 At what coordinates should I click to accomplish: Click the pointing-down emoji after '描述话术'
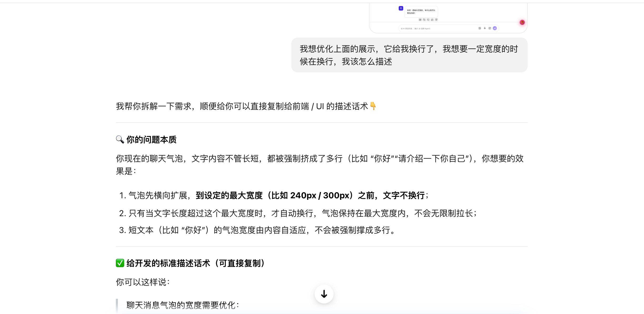(x=373, y=106)
